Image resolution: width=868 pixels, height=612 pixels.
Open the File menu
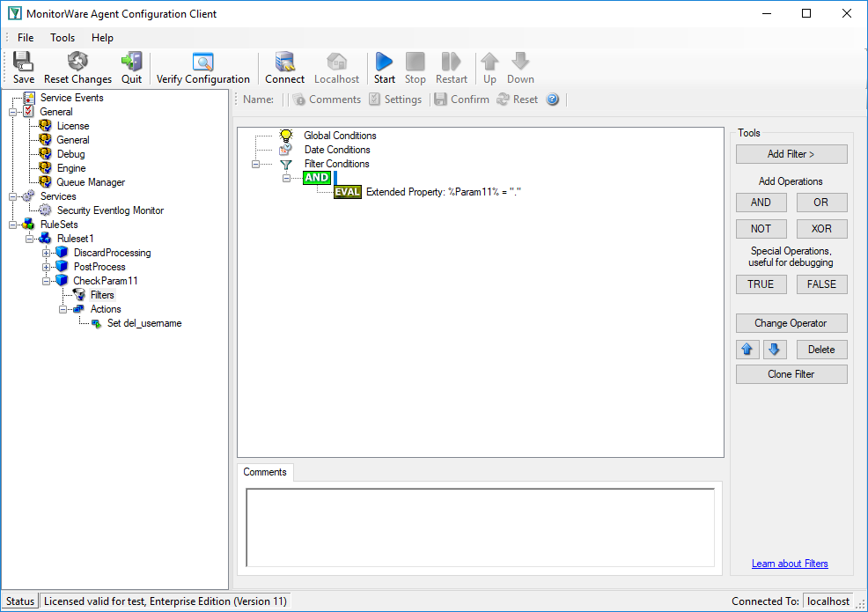[x=26, y=38]
